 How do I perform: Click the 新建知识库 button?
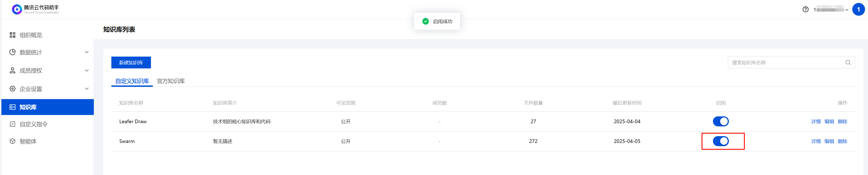pyautogui.click(x=131, y=62)
